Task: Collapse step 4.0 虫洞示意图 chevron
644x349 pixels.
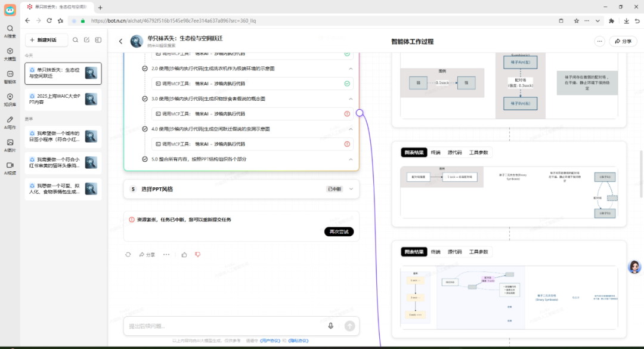Action: 351,129
